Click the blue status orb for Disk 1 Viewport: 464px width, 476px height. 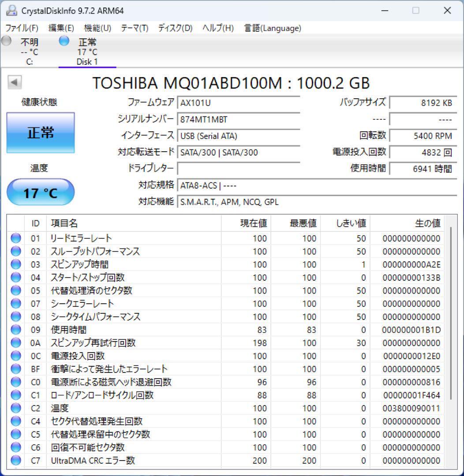coord(64,41)
